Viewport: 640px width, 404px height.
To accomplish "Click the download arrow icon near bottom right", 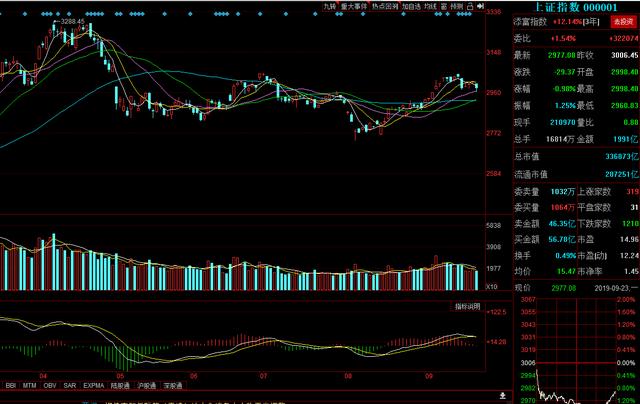I will point(502,395).
